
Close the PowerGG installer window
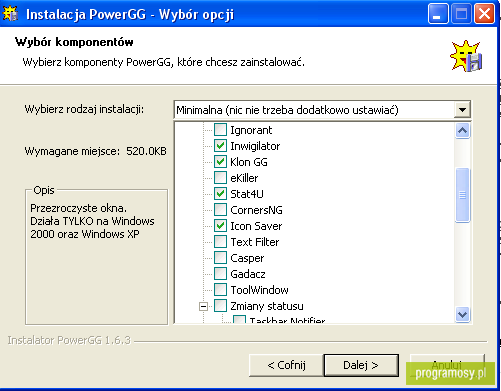pyautogui.click(x=484, y=14)
